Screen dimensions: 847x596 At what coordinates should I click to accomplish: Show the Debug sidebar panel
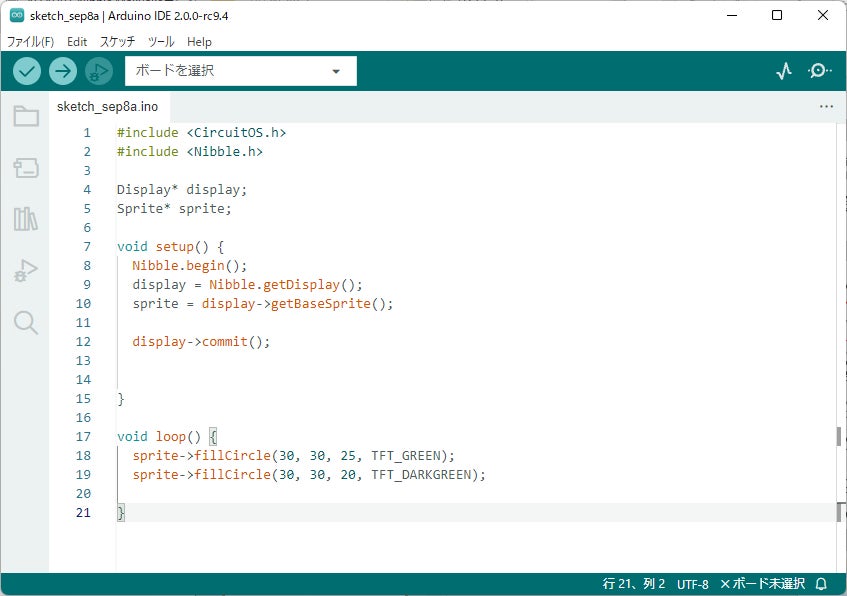pyautogui.click(x=26, y=270)
